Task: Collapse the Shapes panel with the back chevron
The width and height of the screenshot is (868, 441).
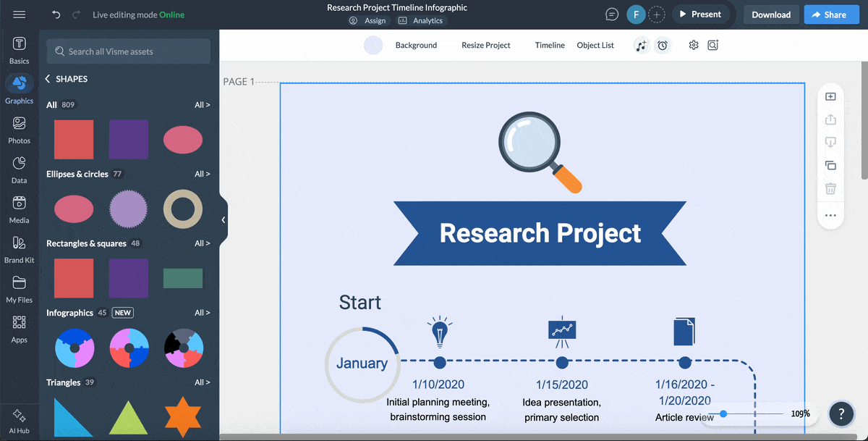Action: (47, 78)
